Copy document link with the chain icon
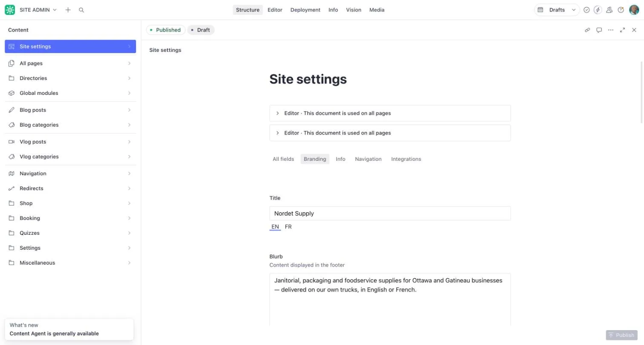The width and height of the screenshot is (644, 345). pos(587,30)
